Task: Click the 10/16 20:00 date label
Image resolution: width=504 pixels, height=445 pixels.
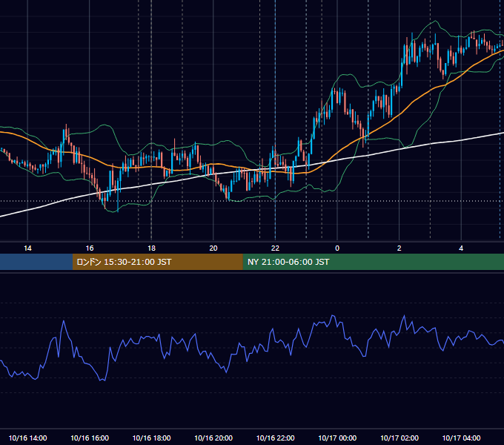Action: [213, 438]
